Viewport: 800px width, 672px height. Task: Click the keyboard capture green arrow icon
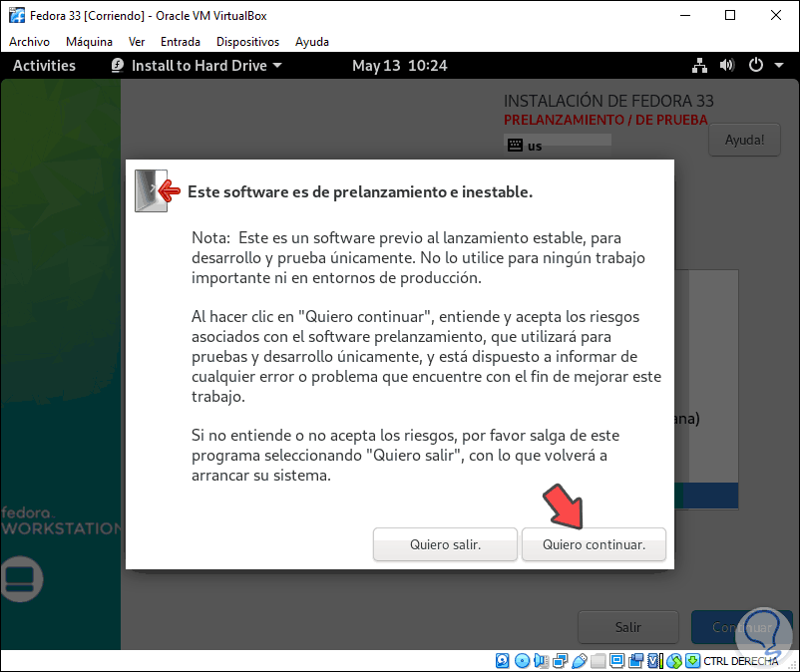[x=692, y=661]
